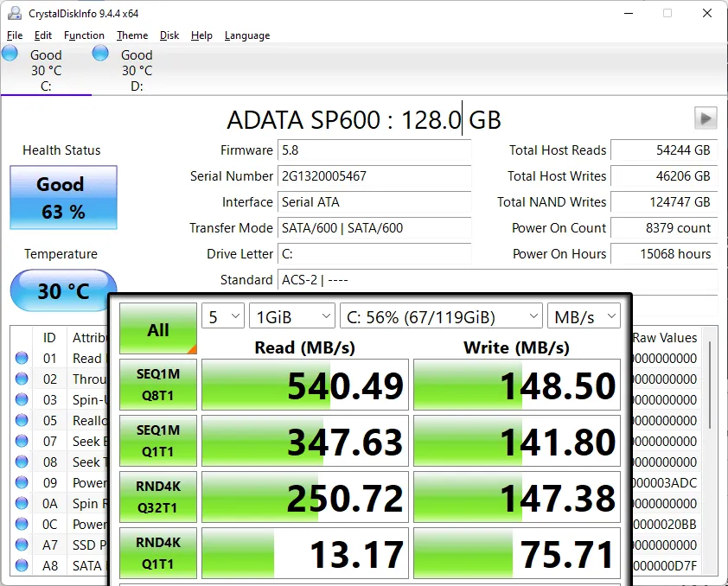Run the RND4K Q1T1 test
The image size is (728, 586).
click(x=158, y=553)
